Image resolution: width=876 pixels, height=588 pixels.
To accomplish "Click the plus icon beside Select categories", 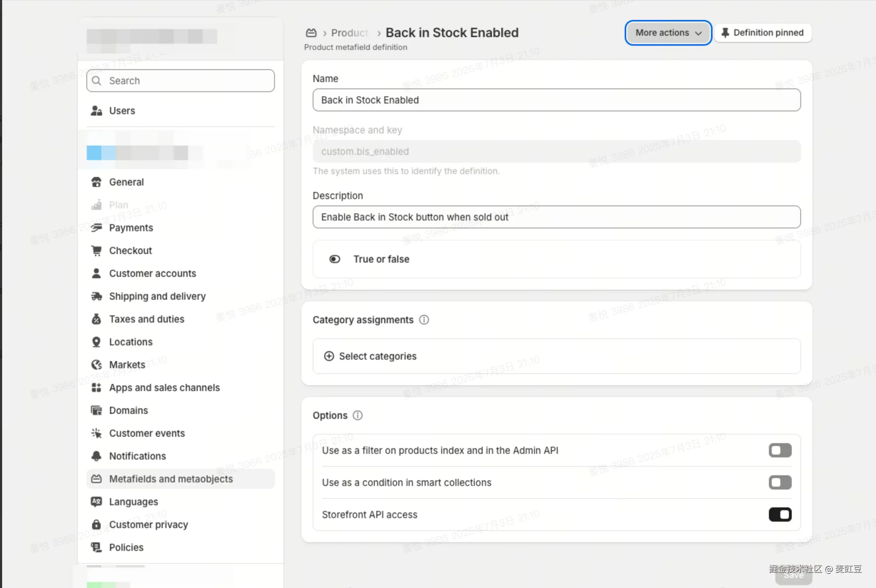I will coord(329,356).
